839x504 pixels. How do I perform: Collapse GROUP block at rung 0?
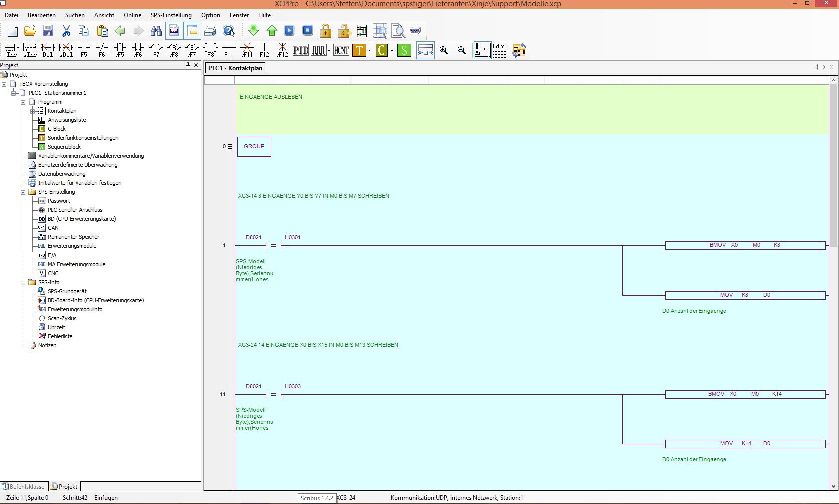pyautogui.click(x=230, y=147)
